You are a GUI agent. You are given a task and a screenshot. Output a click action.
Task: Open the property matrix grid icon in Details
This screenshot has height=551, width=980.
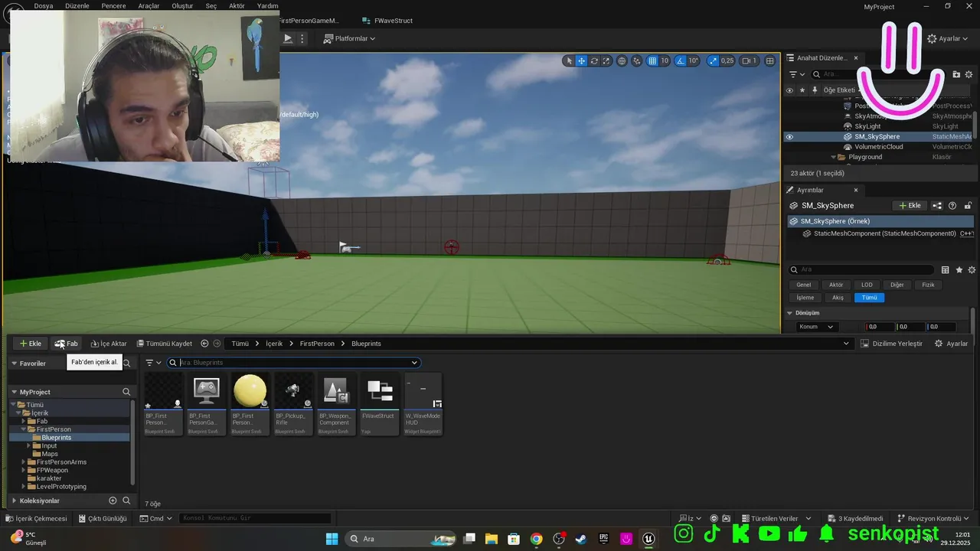point(946,269)
